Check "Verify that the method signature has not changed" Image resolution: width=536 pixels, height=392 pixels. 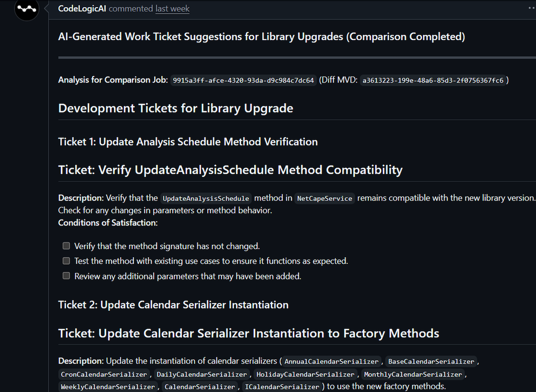pyautogui.click(x=66, y=246)
